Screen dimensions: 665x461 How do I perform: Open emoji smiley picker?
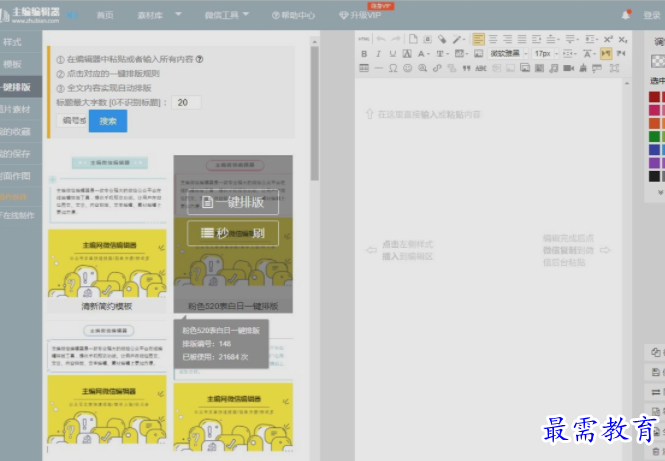pyautogui.click(x=408, y=68)
